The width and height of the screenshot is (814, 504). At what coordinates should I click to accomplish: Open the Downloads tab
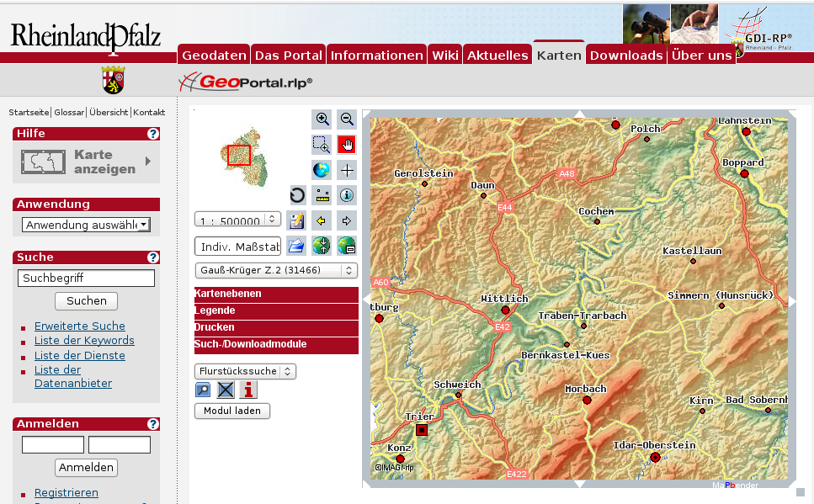pos(625,56)
